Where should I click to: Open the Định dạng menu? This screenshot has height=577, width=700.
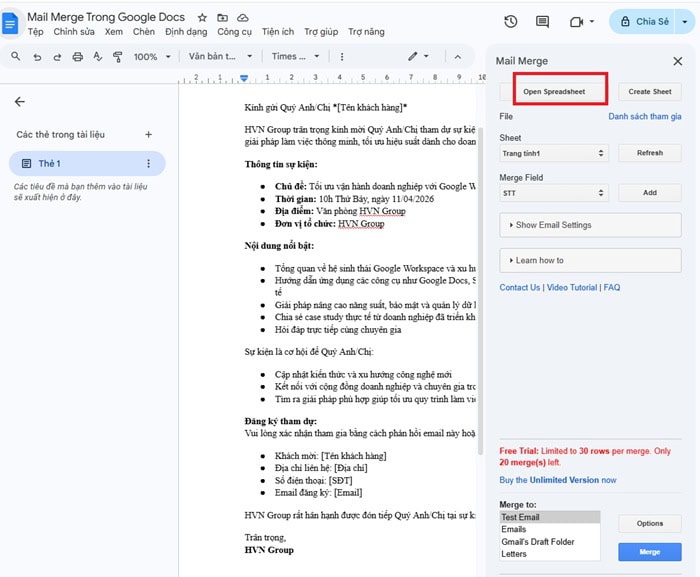[x=186, y=32]
